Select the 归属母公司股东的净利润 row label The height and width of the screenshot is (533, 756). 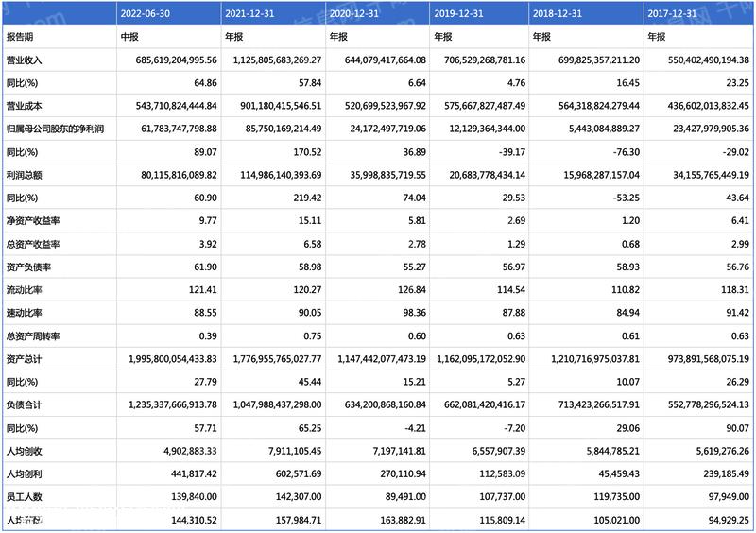click(x=55, y=129)
